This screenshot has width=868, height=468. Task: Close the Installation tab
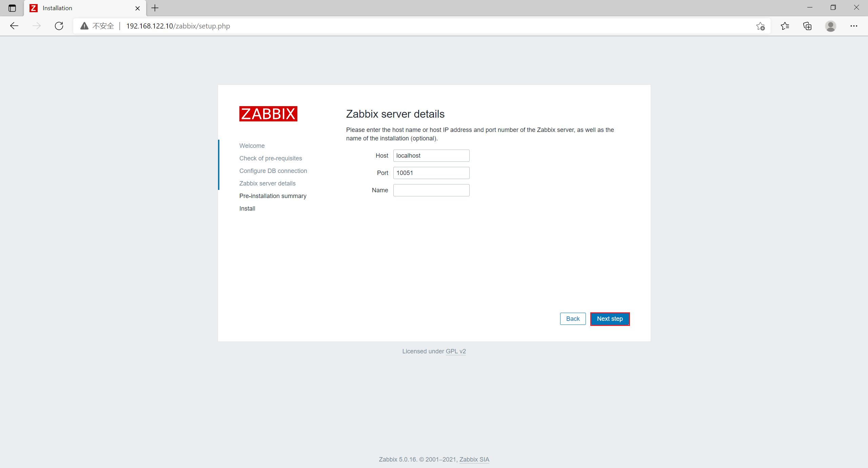(137, 8)
